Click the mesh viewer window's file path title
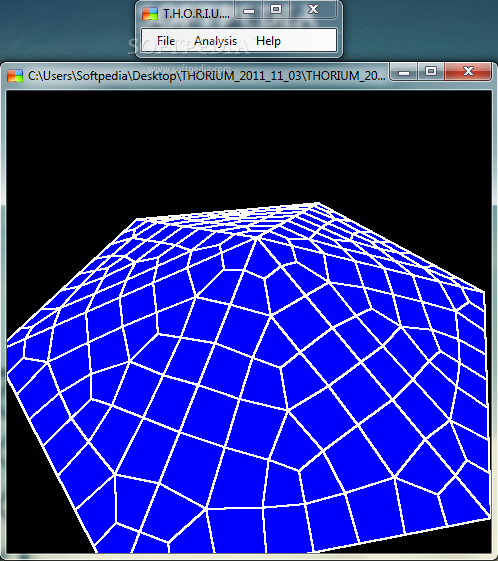The height and width of the screenshot is (561, 498). tap(207, 76)
